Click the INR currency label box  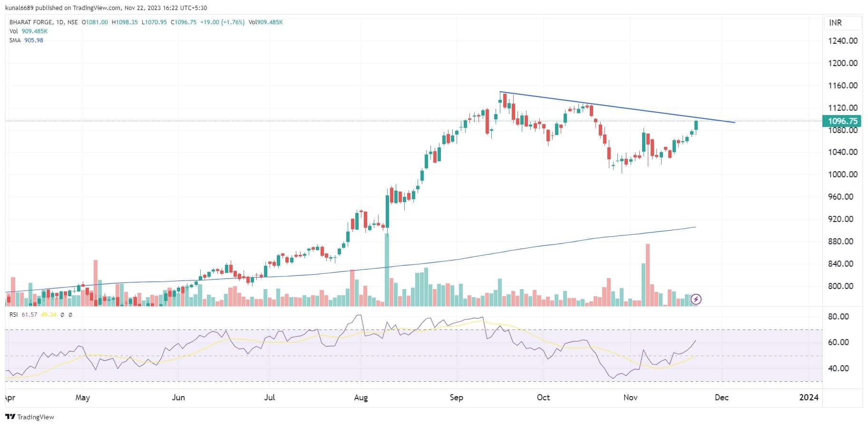(842, 23)
